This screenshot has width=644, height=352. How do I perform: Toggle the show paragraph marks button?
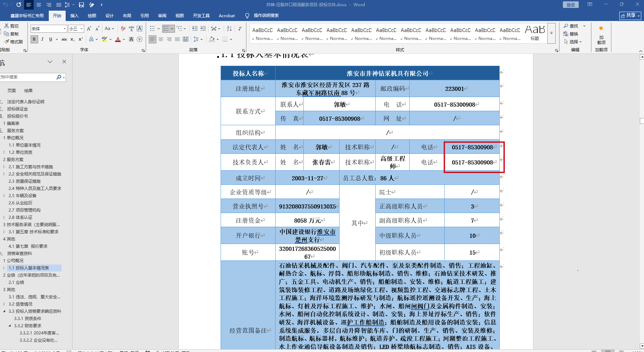tap(240, 29)
